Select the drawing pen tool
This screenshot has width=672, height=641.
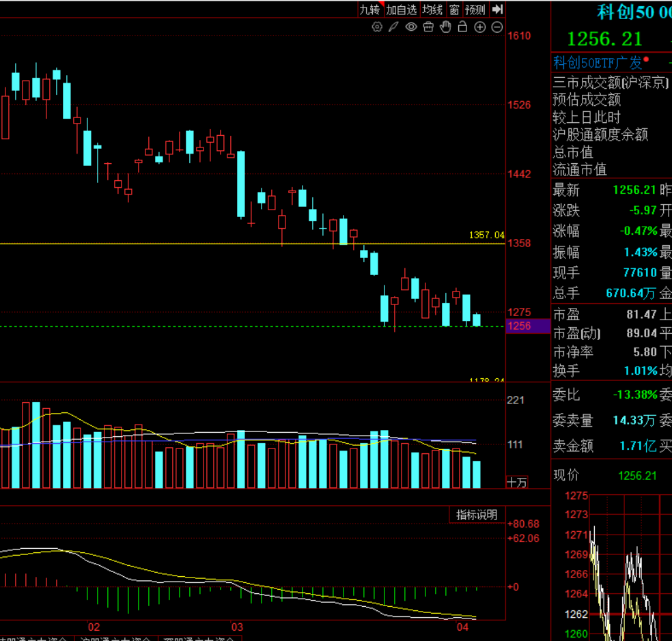(393, 27)
